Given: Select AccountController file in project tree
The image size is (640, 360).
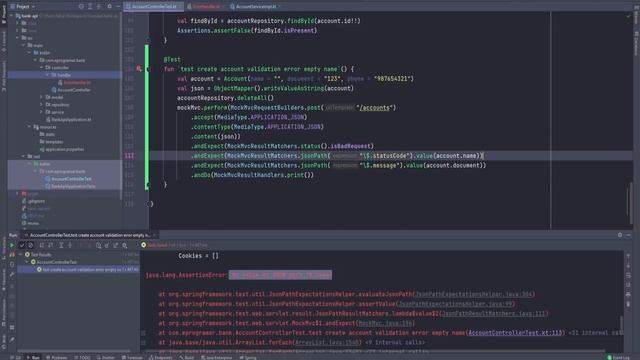Looking at the screenshot, I should tap(71, 90).
